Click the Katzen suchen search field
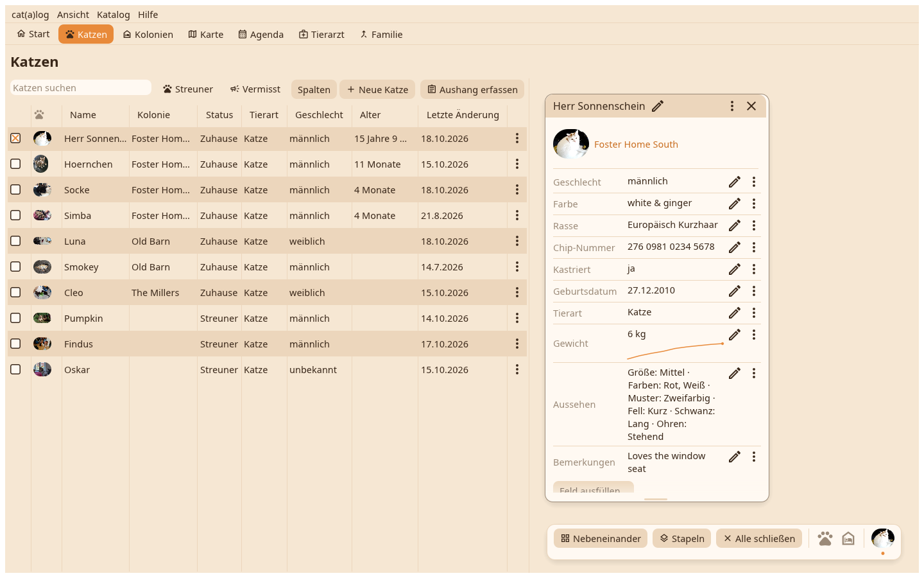The image size is (924, 578). [81, 88]
